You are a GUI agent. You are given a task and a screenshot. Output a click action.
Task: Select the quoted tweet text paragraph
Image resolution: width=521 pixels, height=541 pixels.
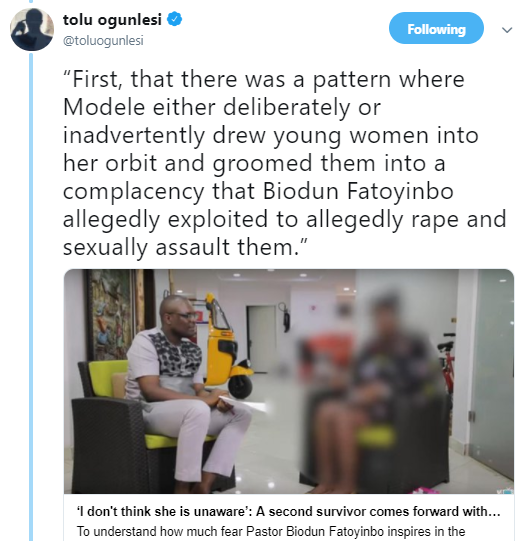click(285, 163)
